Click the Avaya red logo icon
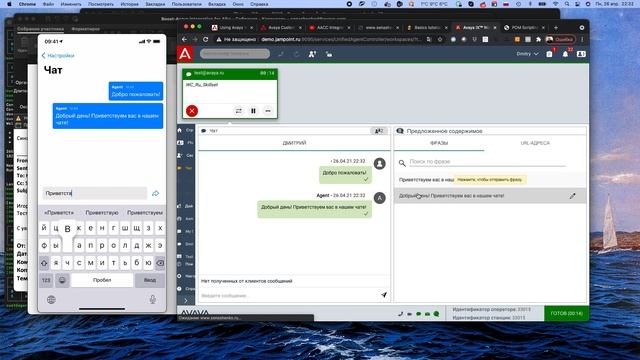 pos(185,54)
